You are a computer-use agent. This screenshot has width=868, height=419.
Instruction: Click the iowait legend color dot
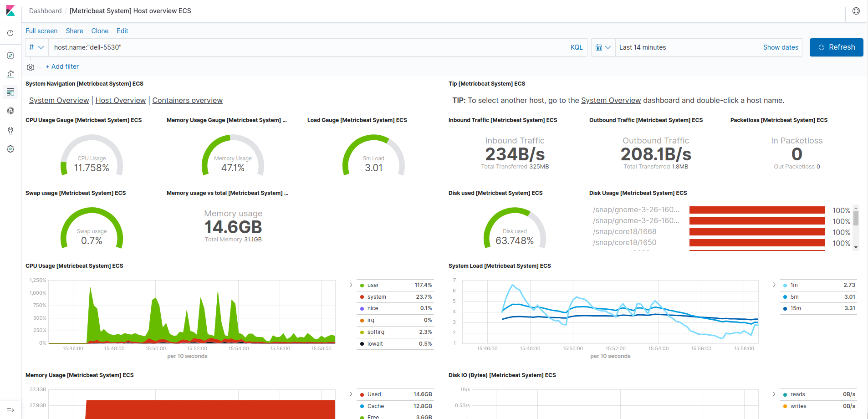coord(362,344)
